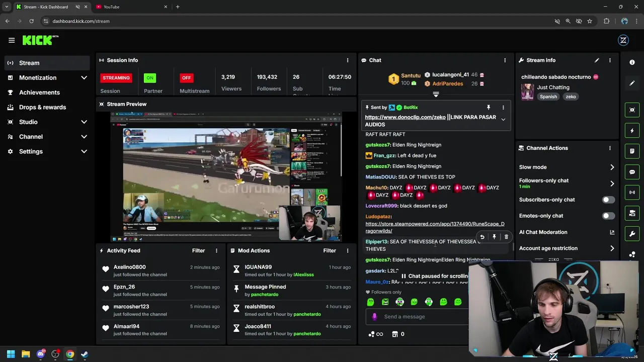Toggle Subscribers-only chat switch
Image resolution: width=644 pixels, height=362 pixels.
pyautogui.click(x=608, y=200)
